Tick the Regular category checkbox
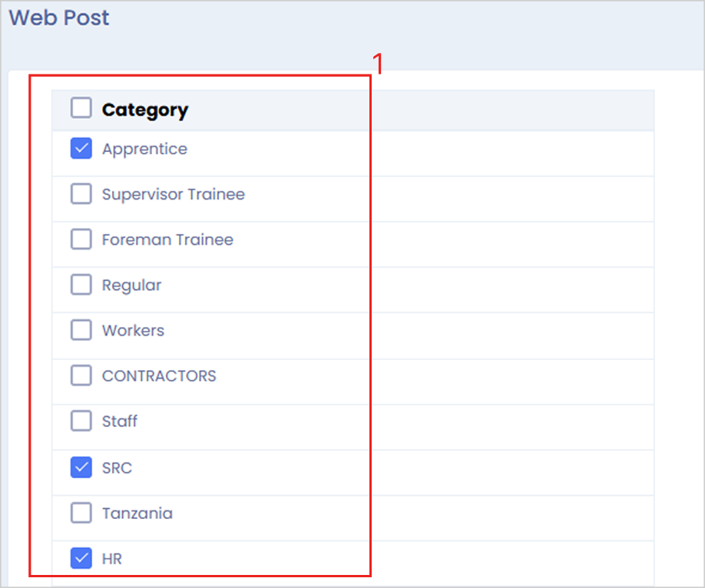705x588 pixels. tap(81, 285)
